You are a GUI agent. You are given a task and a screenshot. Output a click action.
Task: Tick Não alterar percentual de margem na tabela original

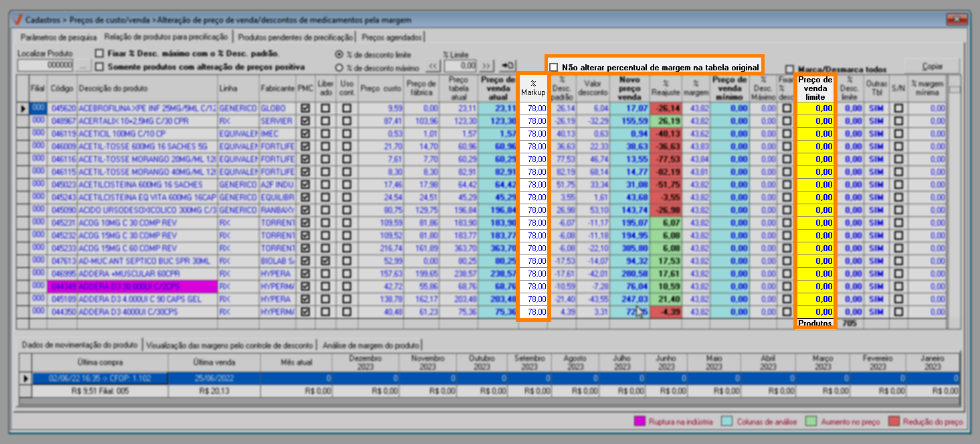pyautogui.click(x=554, y=68)
